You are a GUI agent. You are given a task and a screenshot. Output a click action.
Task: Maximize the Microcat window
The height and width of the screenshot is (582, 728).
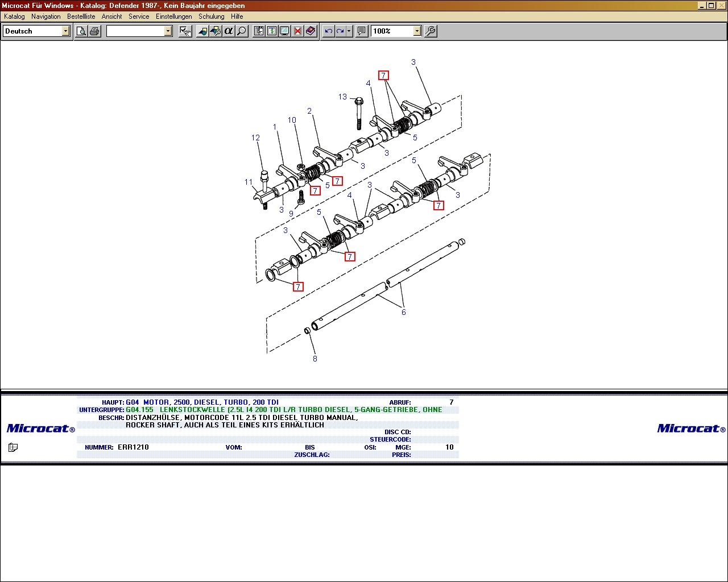pos(711,6)
